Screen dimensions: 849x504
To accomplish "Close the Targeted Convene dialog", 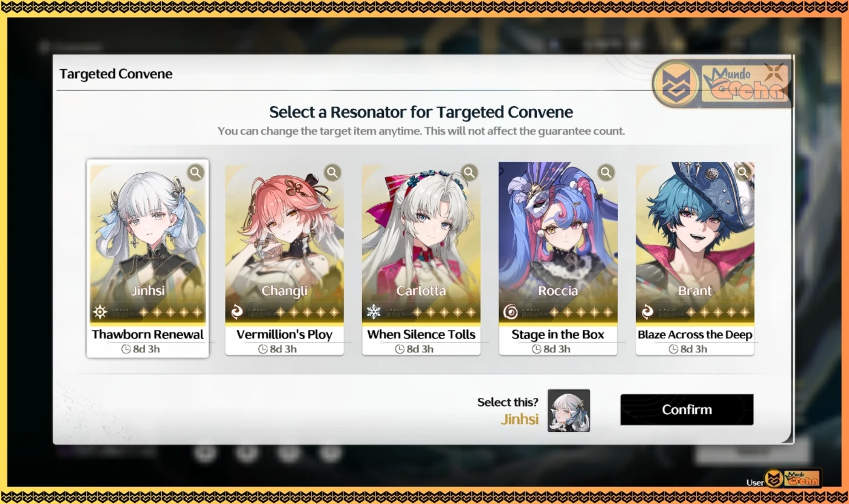I will [x=773, y=73].
